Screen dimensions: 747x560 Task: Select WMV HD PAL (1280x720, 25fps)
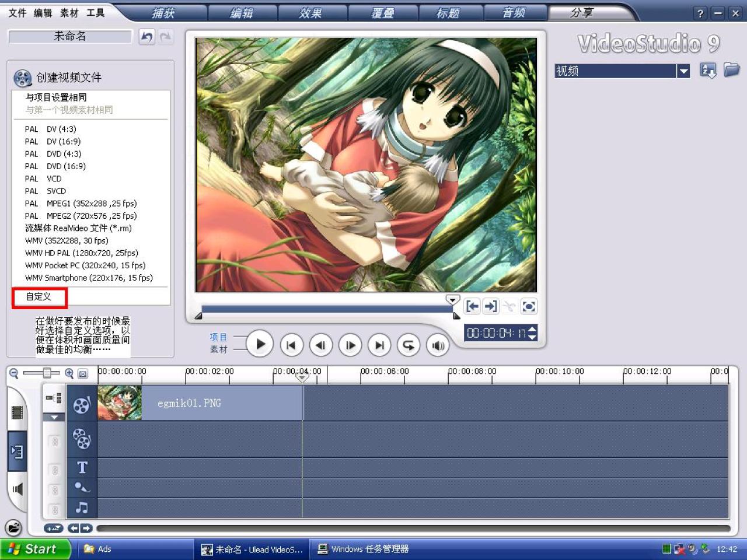point(82,253)
